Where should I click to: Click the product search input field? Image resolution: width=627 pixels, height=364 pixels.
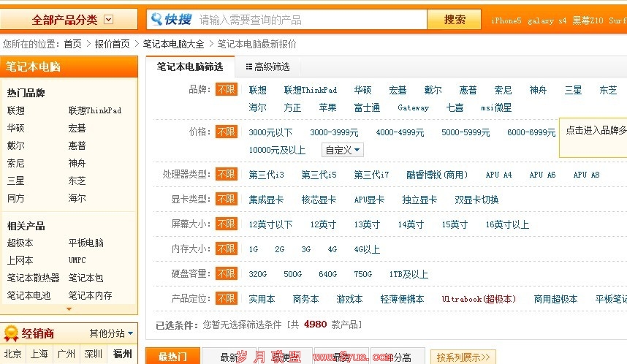(311, 20)
